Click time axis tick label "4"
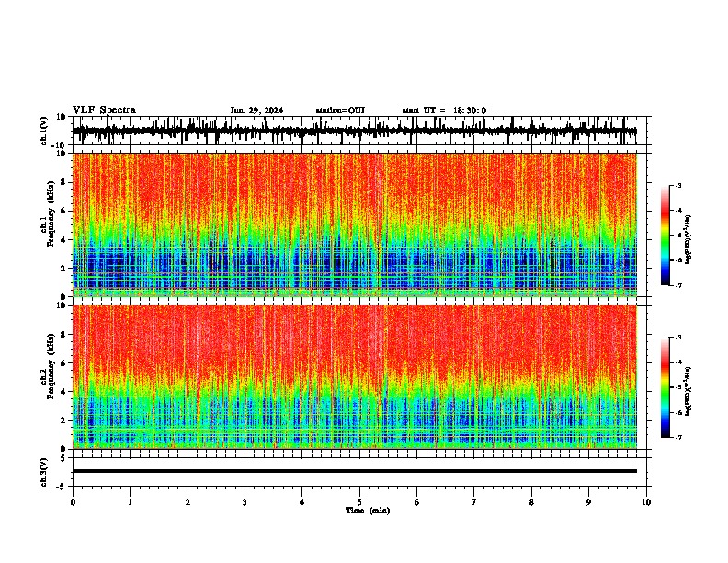The image size is (728, 563). (x=302, y=502)
